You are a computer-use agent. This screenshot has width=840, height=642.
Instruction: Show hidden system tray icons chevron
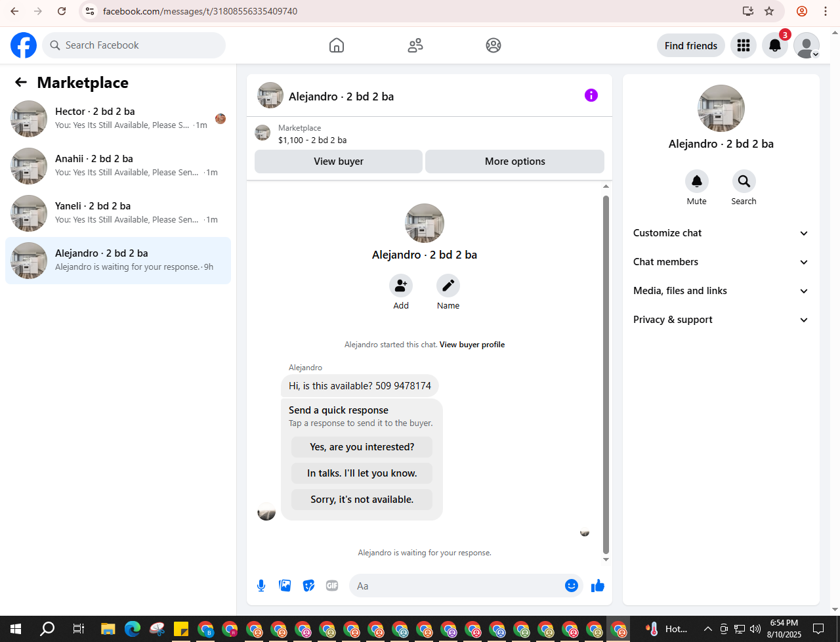pyautogui.click(x=707, y=629)
